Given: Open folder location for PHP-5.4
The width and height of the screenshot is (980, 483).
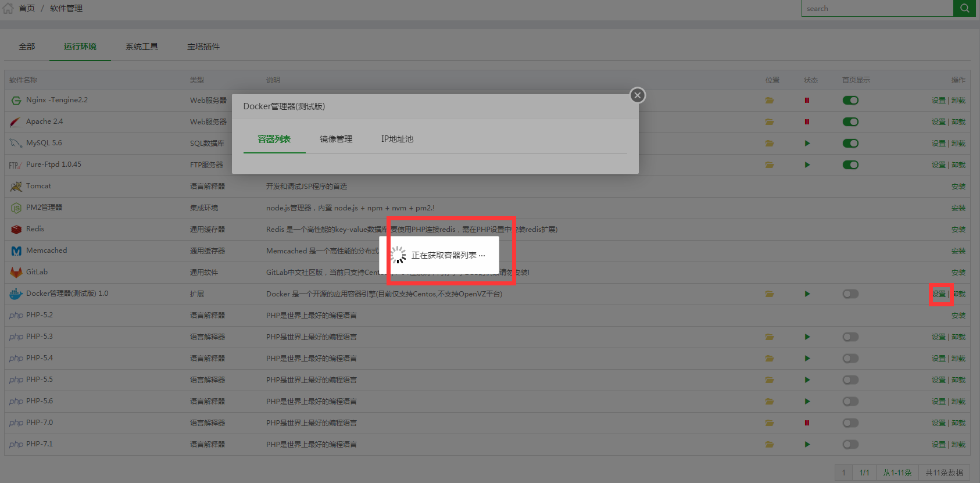Looking at the screenshot, I should point(770,359).
